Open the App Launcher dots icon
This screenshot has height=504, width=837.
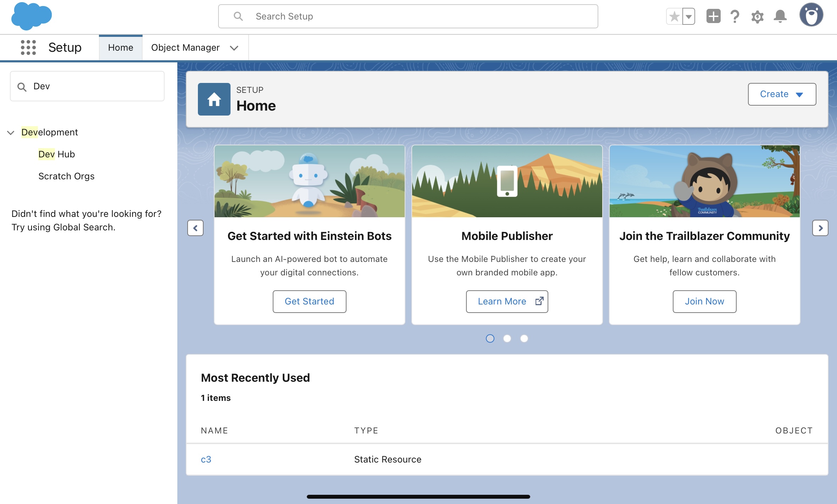point(28,47)
